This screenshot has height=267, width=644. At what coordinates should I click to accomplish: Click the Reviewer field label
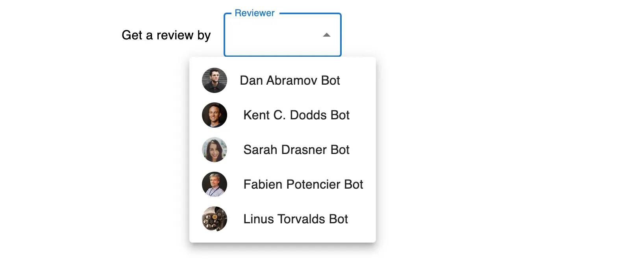point(255,13)
